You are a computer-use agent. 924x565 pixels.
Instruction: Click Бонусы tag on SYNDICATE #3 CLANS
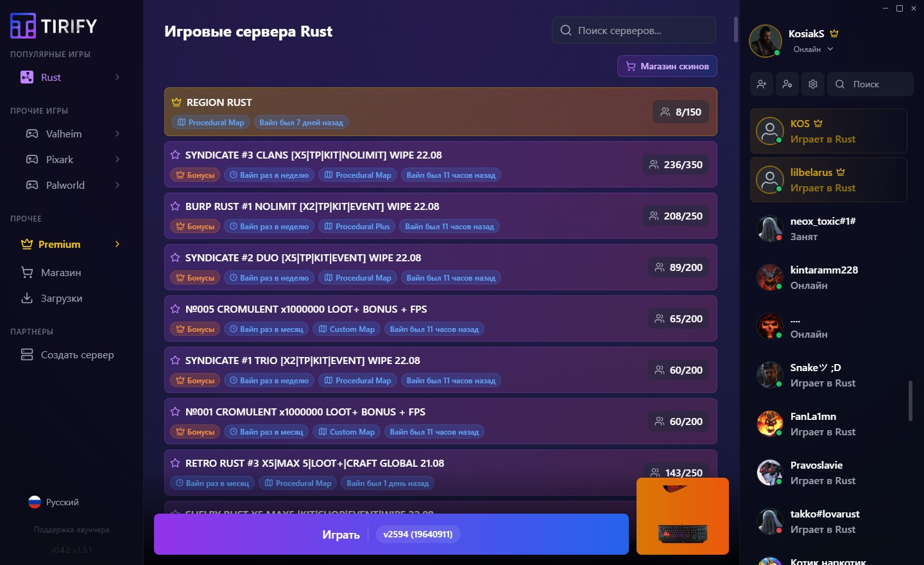(x=195, y=175)
